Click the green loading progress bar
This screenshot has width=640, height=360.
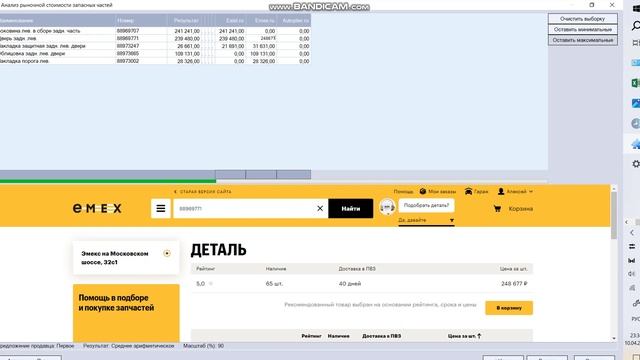(108, 181)
